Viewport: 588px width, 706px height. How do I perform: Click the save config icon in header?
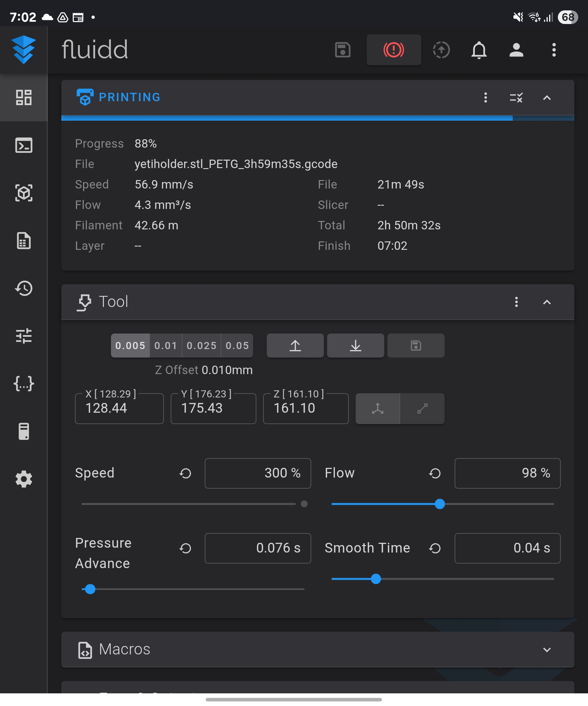(343, 50)
